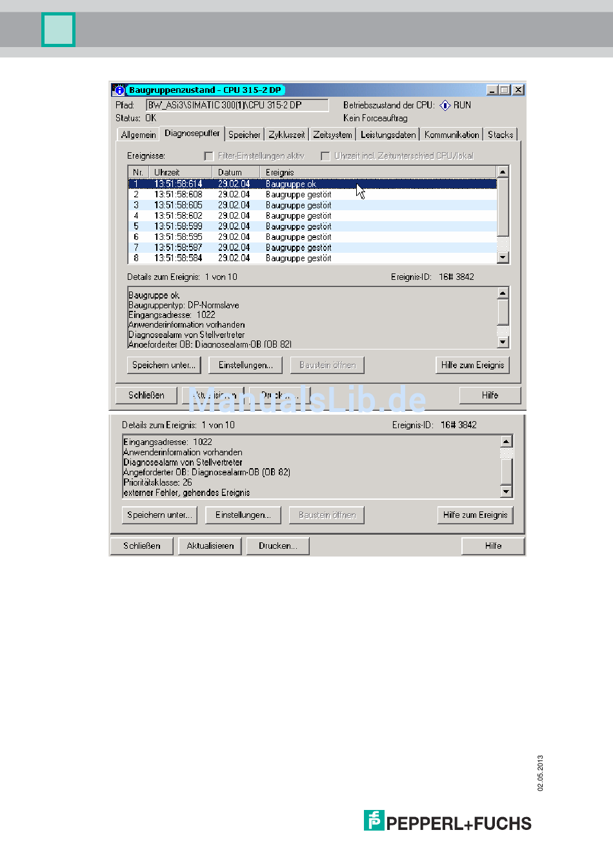Click the up arrow of the lower details scrollbar
Image resolution: width=613 pixels, height=868 pixels.
click(507, 442)
